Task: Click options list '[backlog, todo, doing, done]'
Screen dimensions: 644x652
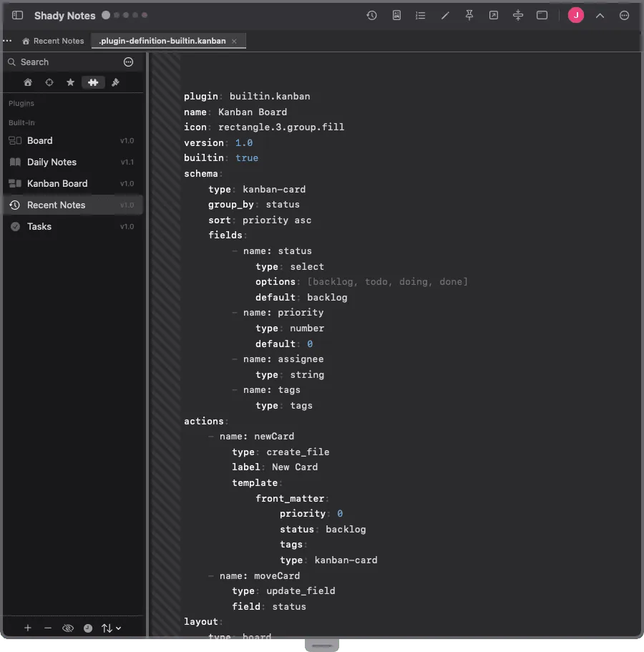Action: coord(388,282)
